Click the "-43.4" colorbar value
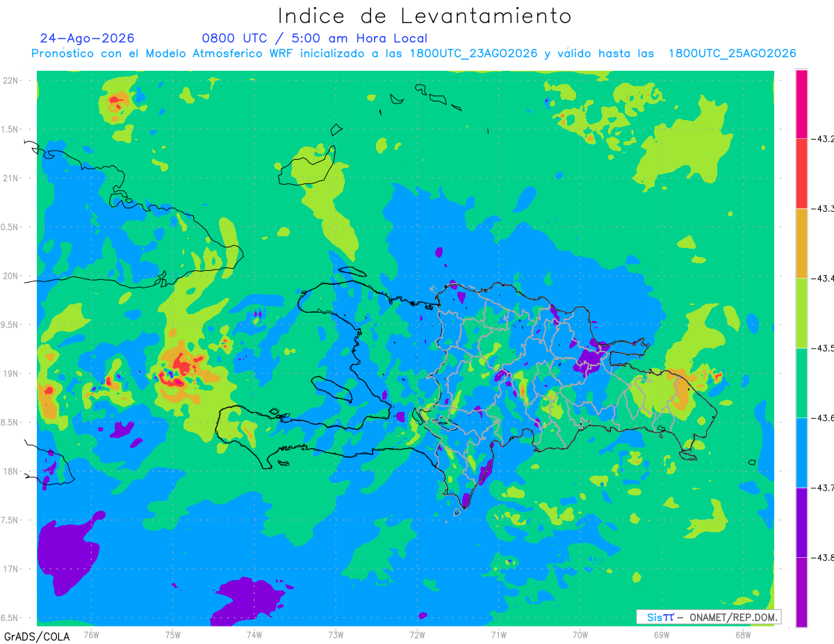Screen dimensions: 834x644 point(823,279)
